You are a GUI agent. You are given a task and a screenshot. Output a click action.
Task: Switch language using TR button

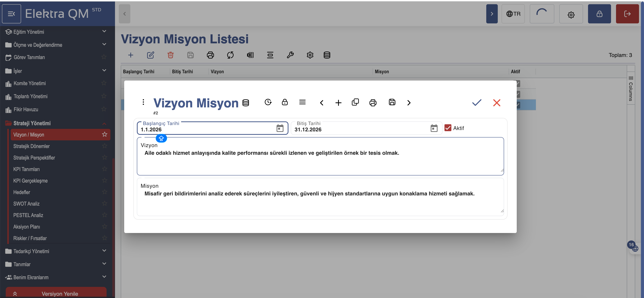pyautogui.click(x=513, y=14)
